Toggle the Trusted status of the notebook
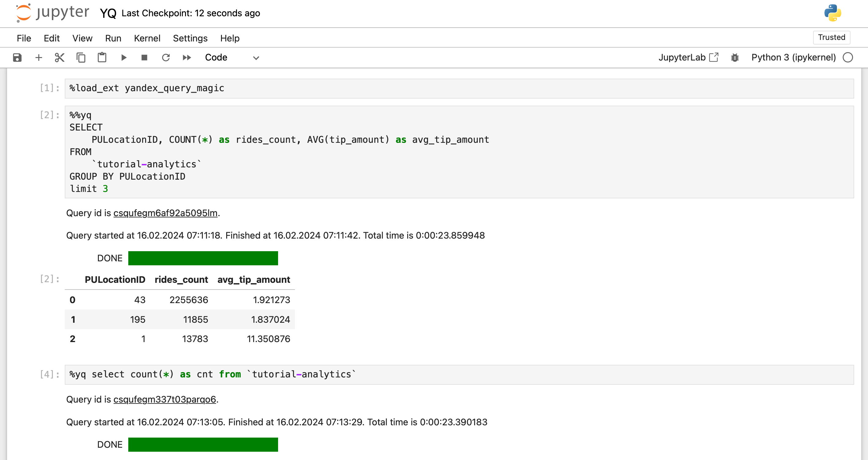Image resolution: width=868 pixels, height=460 pixels. pos(831,37)
